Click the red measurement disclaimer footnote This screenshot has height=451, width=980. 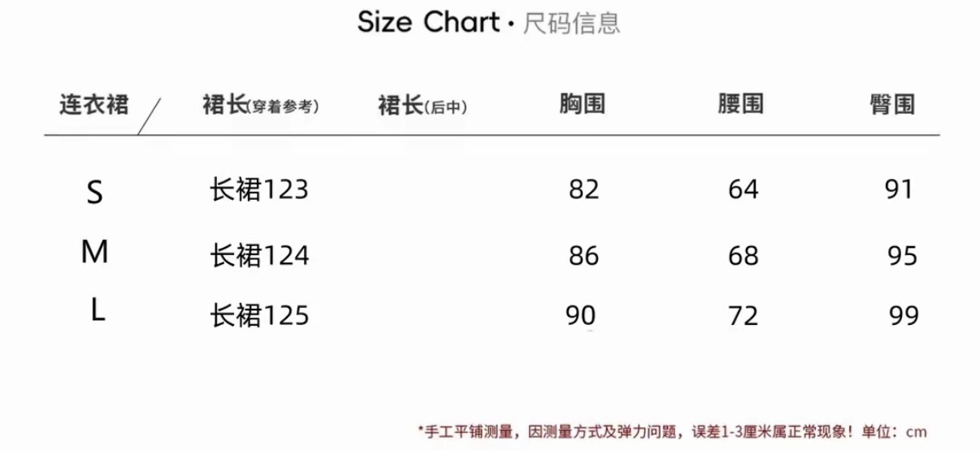pyautogui.click(x=672, y=431)
